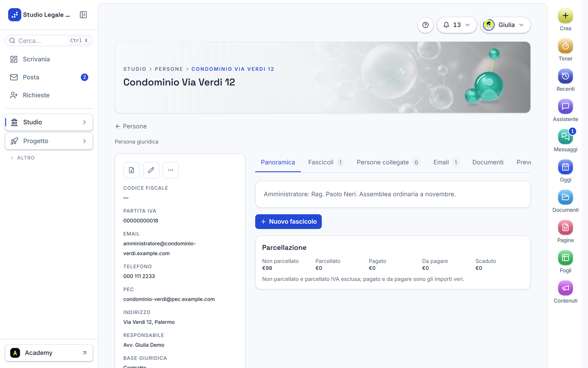Click PERSONE in the breadcrumb
Viewport: 588px width, 368px height.
(169, 69)
